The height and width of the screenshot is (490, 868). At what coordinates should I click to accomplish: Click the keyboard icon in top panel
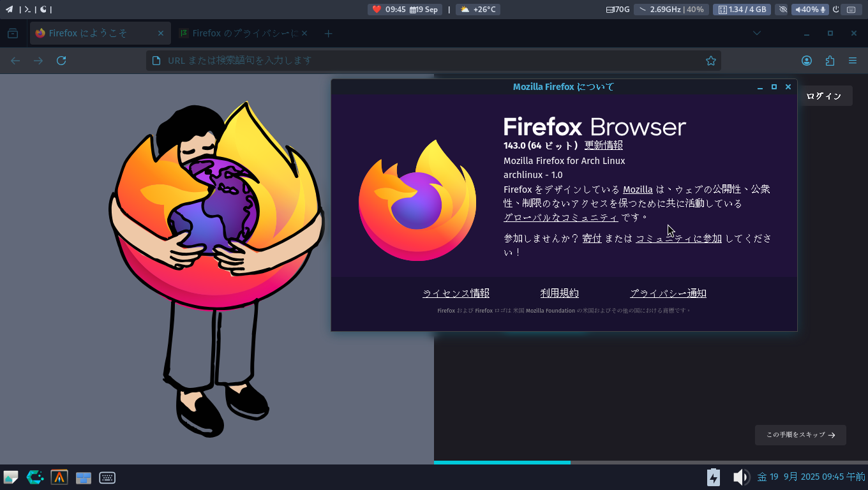(x=851, y=10)
